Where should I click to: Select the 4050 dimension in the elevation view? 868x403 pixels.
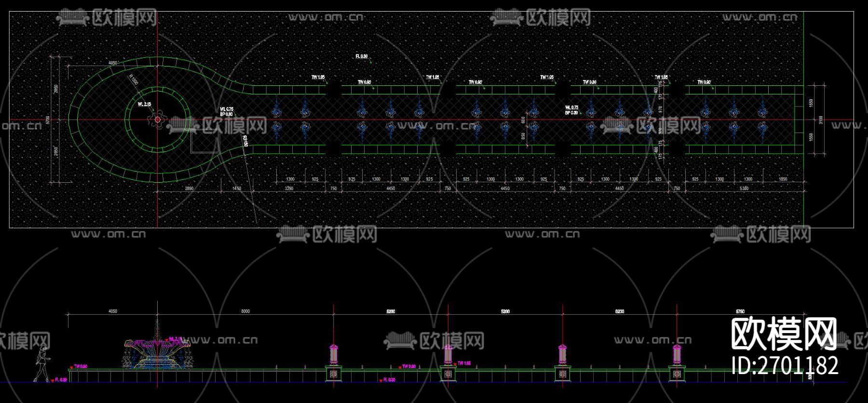click(x=112, y=311)
